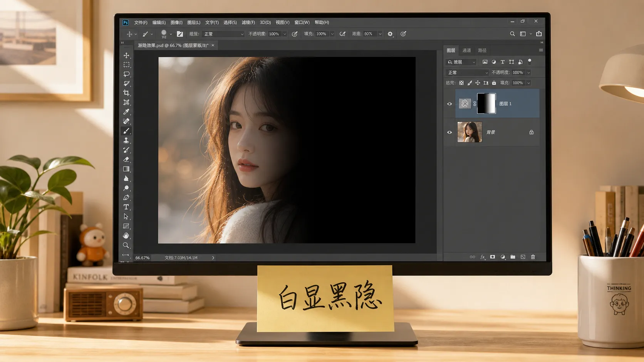Open the 文件(F) menu
The width and height of the screenshot is (644, 362).
(141, 22)
